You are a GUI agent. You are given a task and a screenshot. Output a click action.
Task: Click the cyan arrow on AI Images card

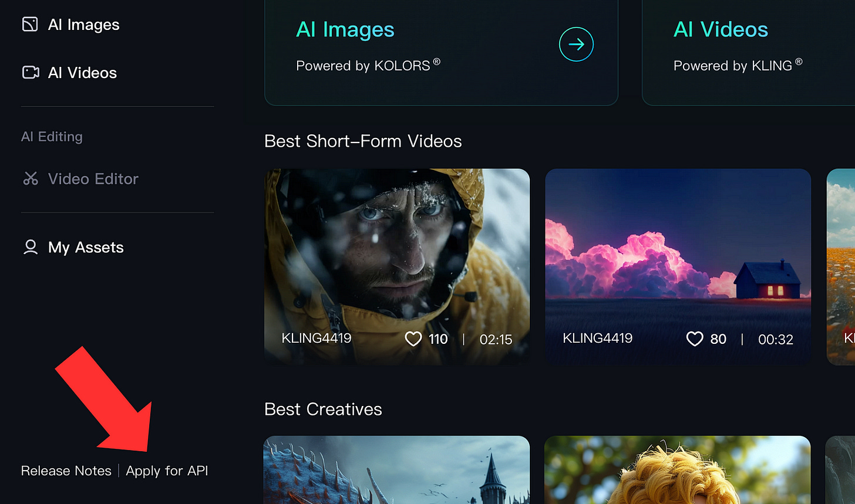pyautogui.click(x=576, y=43)
